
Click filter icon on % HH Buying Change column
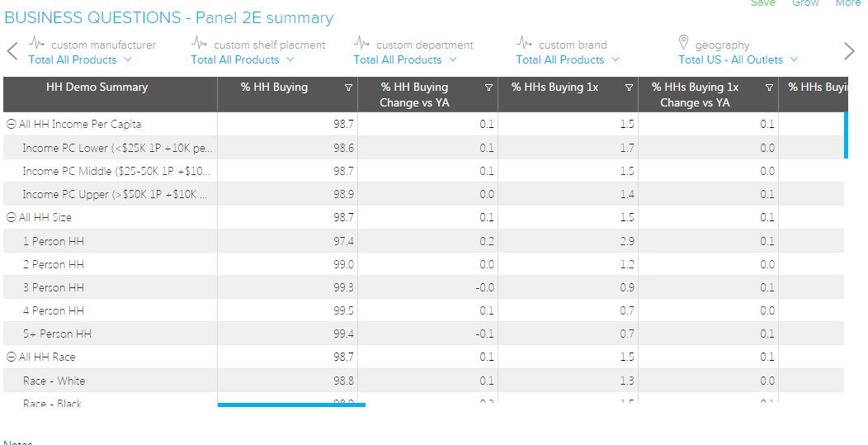488,88
